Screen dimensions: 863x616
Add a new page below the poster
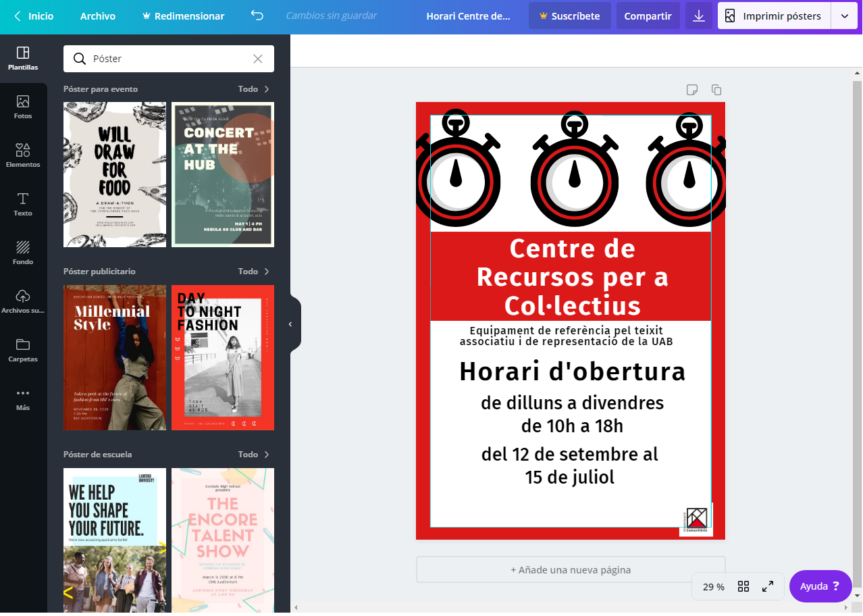(570, 569)
